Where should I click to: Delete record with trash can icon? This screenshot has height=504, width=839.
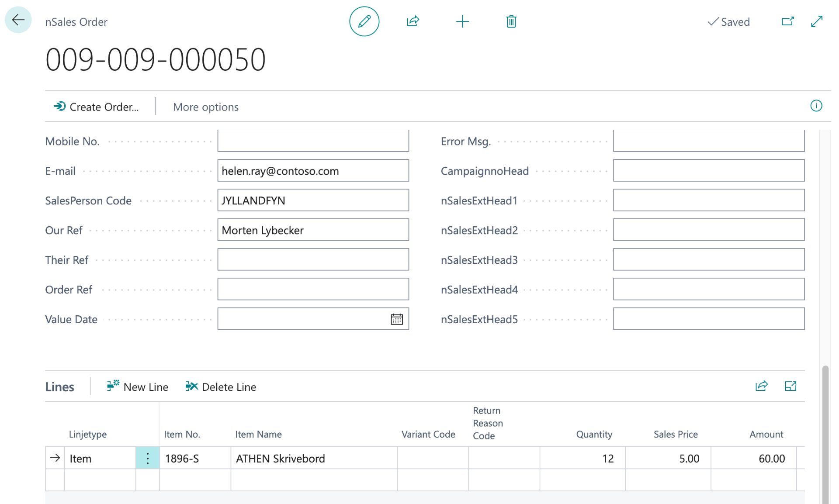(x=511, y=21)
